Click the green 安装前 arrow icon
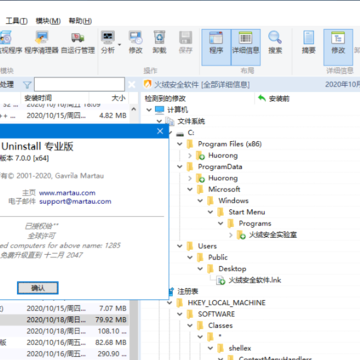360x360 pixels. click(262, 98)
